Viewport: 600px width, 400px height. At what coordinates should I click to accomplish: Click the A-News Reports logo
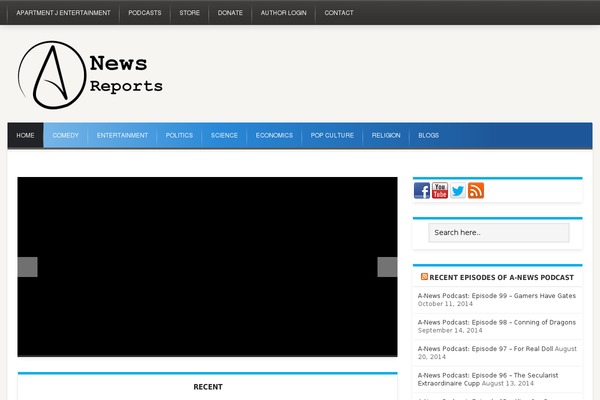[x=91, y=75]
